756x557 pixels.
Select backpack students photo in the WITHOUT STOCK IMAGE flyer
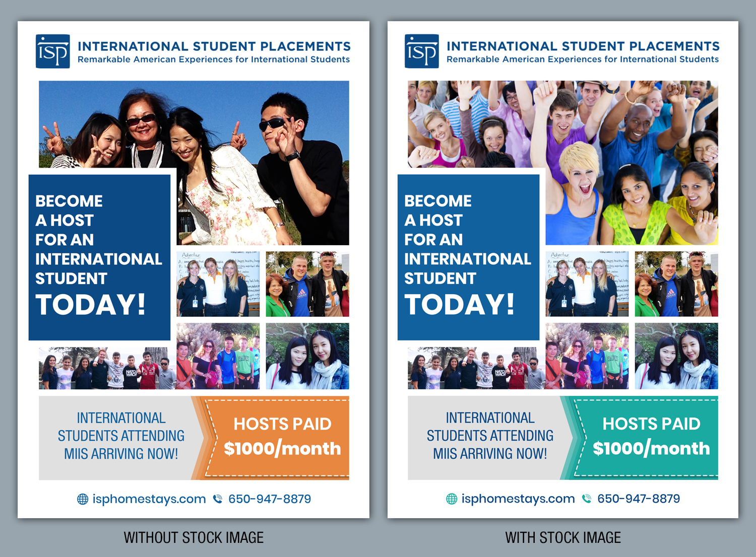(x=218, y=356)
